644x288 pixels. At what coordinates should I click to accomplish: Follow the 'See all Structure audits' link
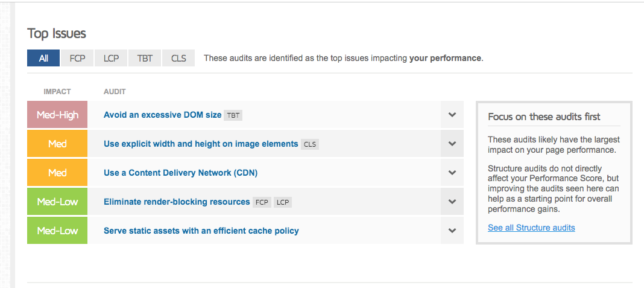click(x=531, y=228)
